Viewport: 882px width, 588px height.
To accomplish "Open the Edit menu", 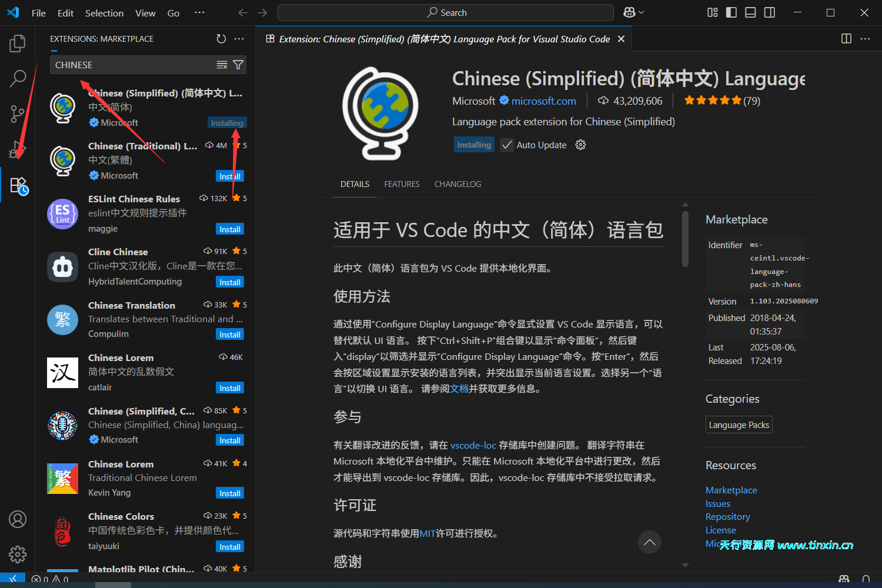I will pos(66,13).
